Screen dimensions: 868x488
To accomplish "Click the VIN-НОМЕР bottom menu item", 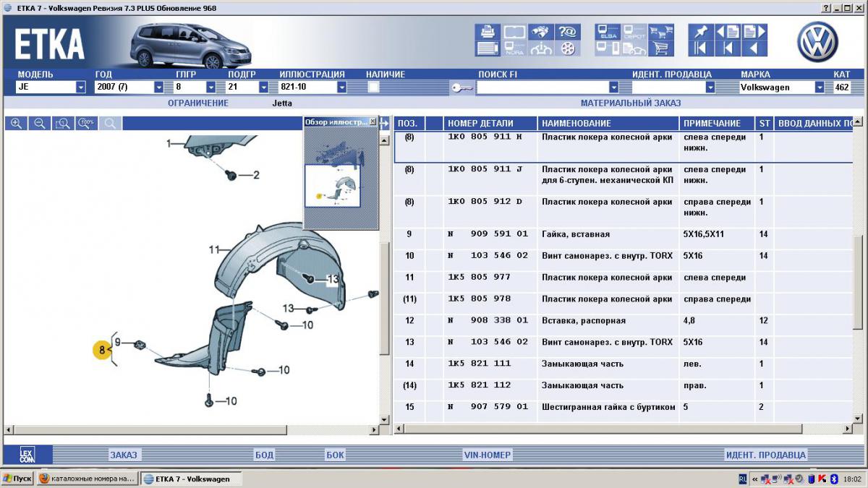I will pos(488,455).
